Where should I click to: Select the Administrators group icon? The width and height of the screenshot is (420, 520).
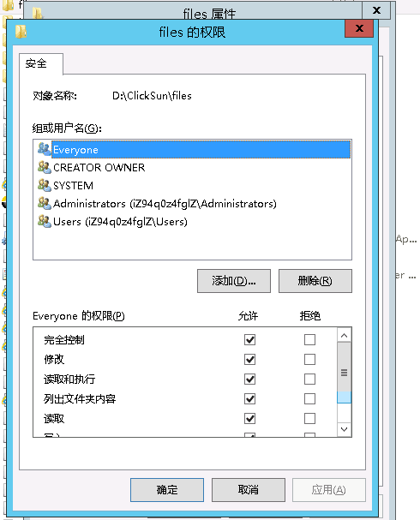(x=44, y=203)
